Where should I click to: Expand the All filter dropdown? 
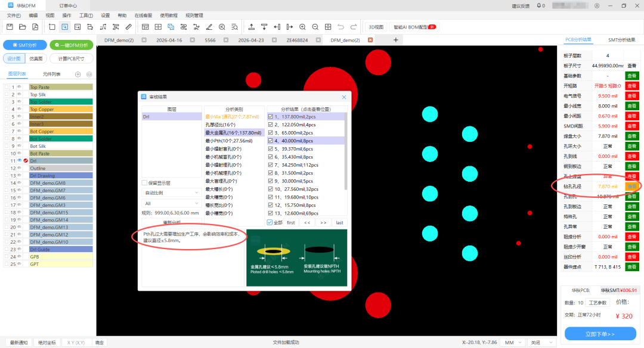click(171, 203)
